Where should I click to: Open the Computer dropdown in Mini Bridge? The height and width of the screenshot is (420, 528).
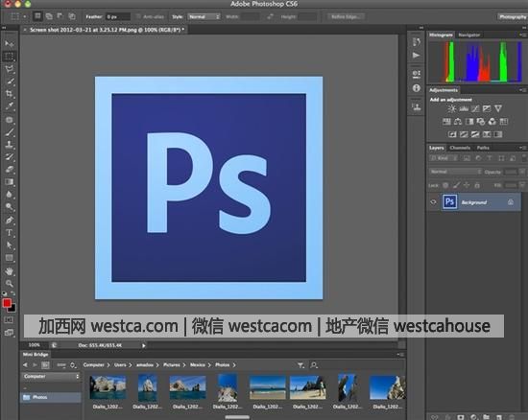coord(51,376)
